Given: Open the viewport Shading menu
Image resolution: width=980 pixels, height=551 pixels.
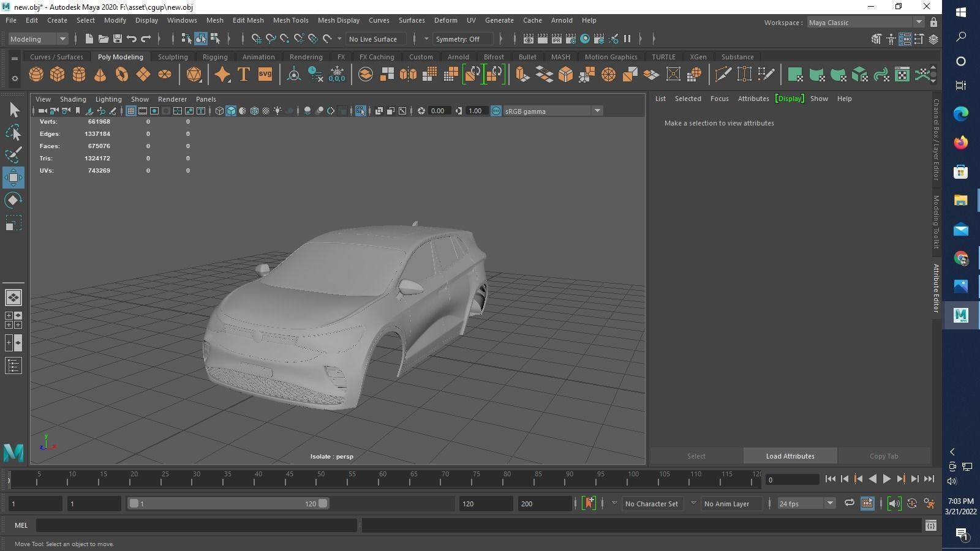Looking at the screenshot, I should click(x=73, y=99).
